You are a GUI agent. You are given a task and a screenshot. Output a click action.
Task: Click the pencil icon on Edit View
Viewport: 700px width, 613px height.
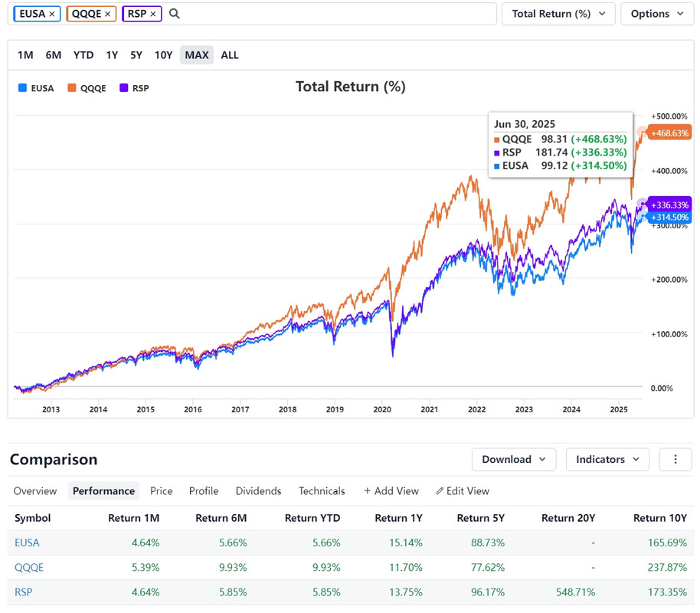click(440, 491)
